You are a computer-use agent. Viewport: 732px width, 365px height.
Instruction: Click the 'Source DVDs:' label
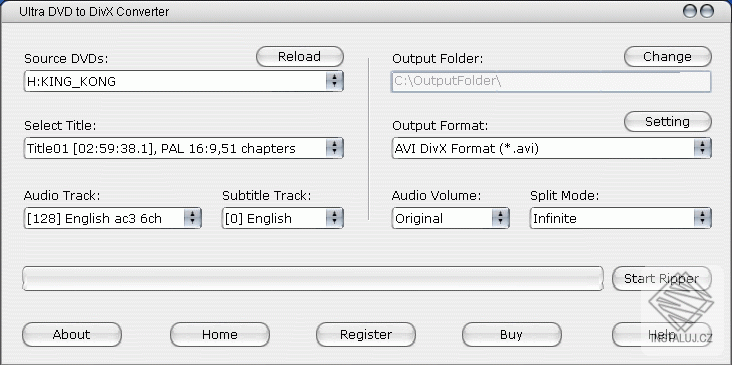(x=66, y=59)
